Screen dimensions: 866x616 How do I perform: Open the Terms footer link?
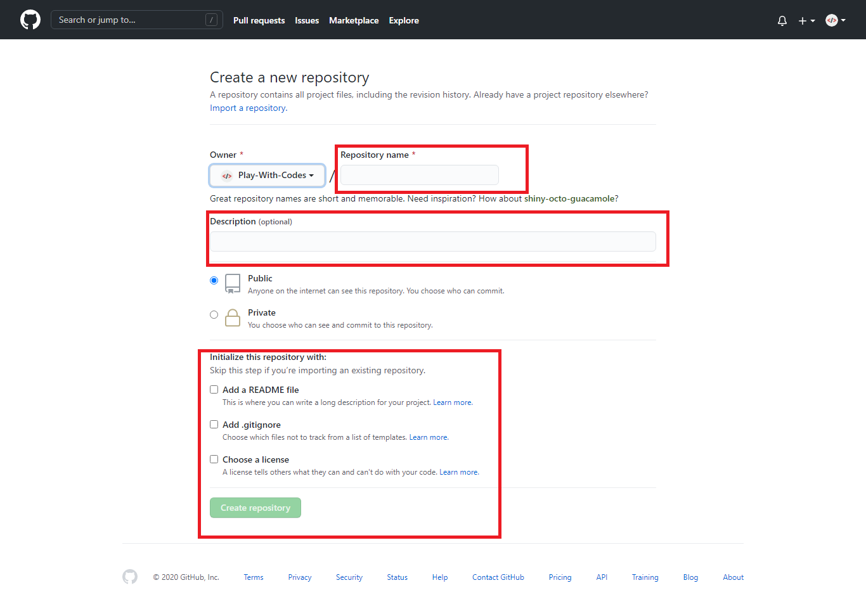point(254,577)
